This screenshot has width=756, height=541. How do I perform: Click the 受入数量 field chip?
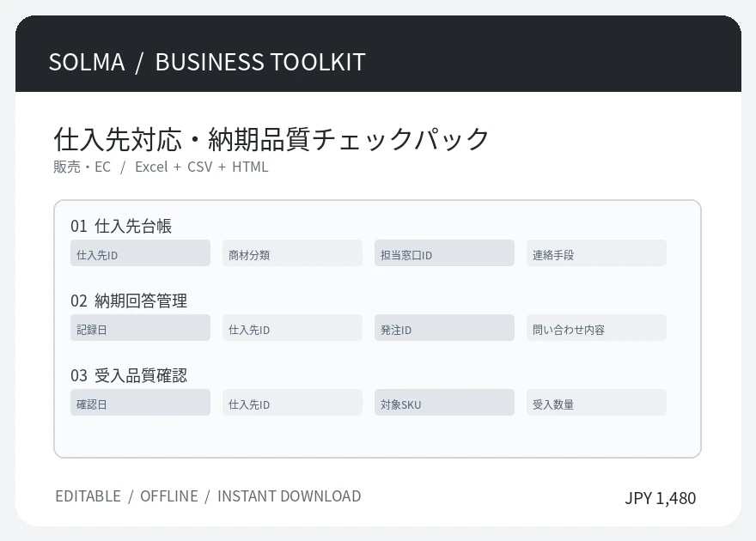click(596, 402)
